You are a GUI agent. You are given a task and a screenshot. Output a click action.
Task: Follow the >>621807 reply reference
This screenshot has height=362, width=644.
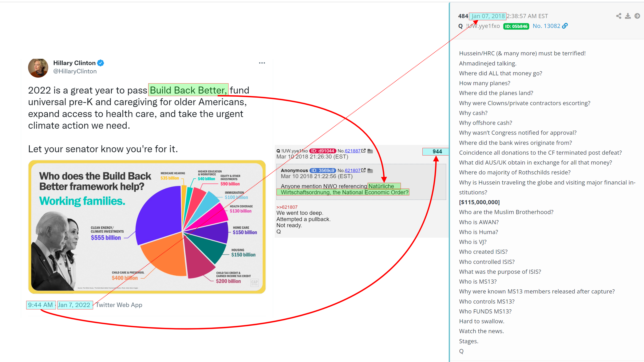coord(287,207)
